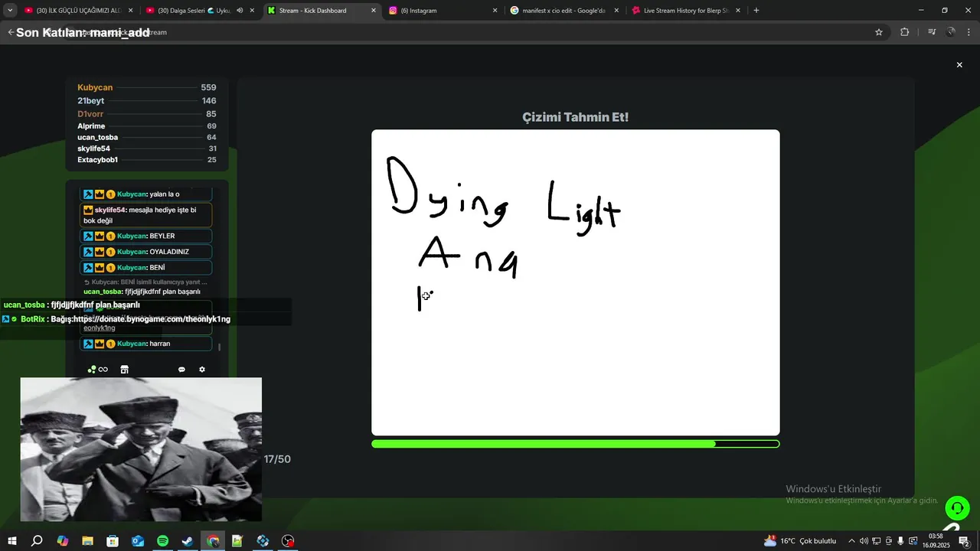
Task: Mute the Dalga Sesleri tab audio icon
Action: (240, 11)
